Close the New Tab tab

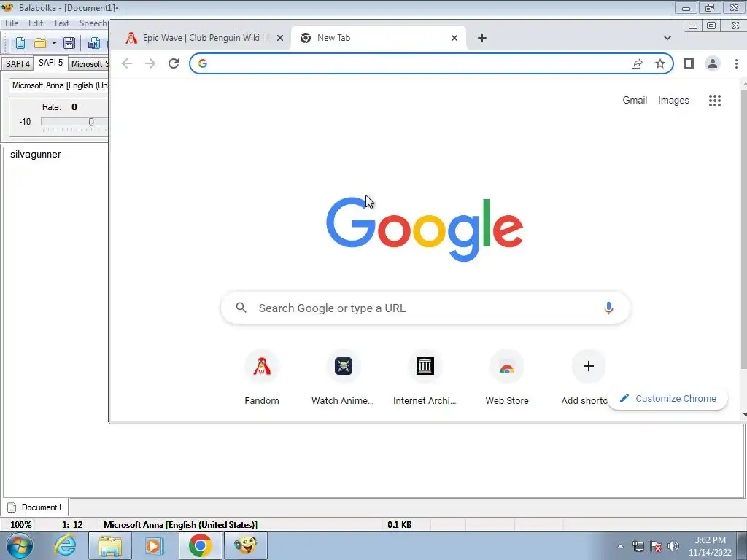454,38
